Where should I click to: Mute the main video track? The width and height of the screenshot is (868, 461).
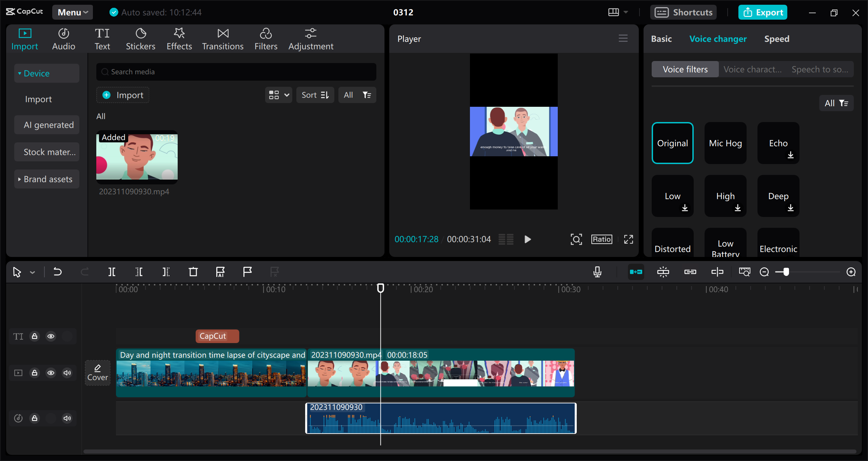click(x=67, y=373)
